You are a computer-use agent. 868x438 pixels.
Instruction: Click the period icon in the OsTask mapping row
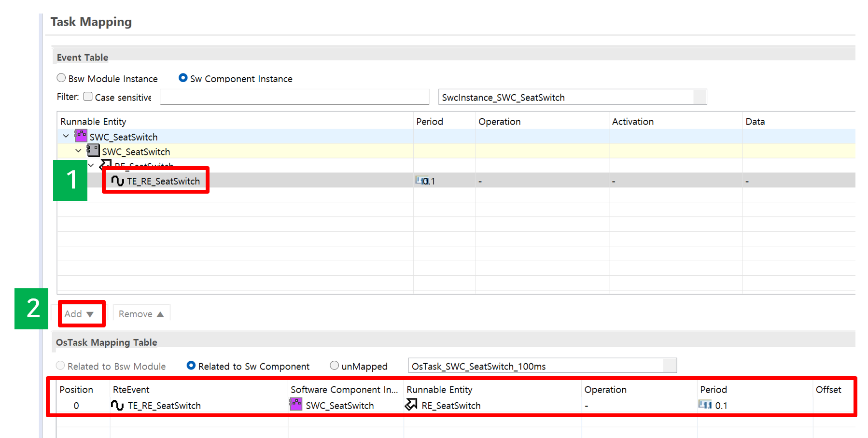[705, 405]
